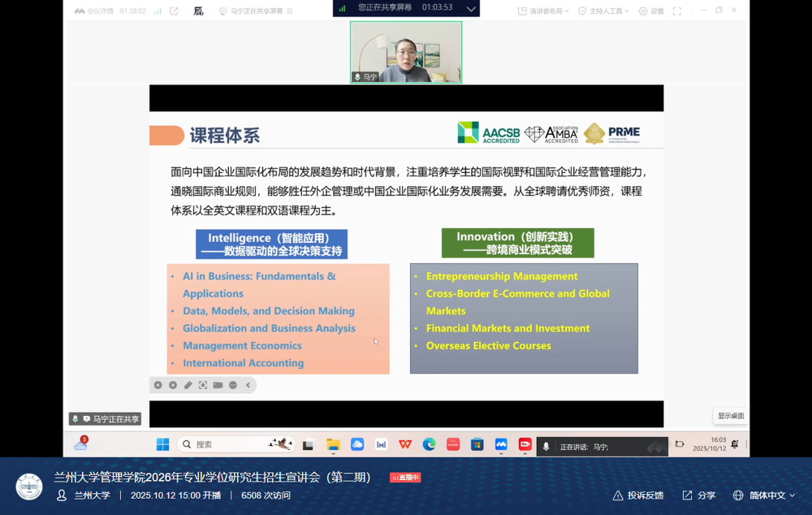Change language via 简体中文 dropdown
The width and height of the screenshot is (812, 515).
[764, 496]
